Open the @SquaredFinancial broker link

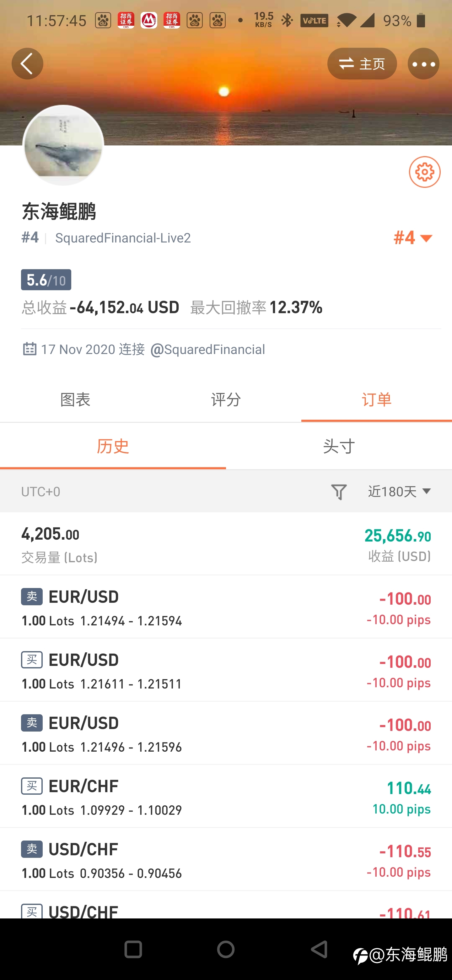click(x=207, y=349)
